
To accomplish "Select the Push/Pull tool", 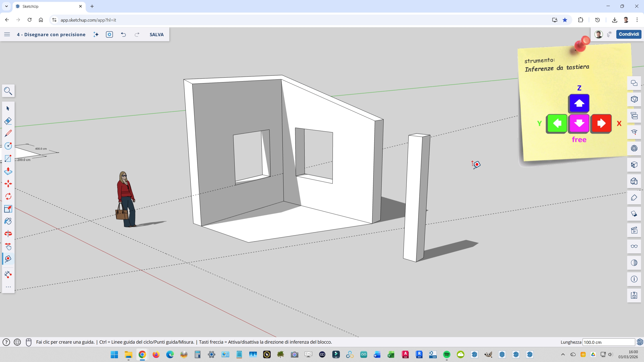I will click(8, 171).
